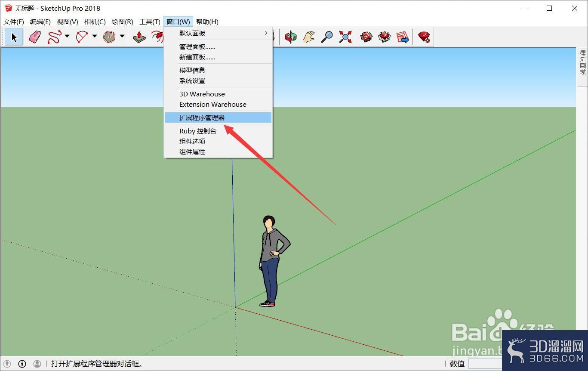This screenshot has height=371, width=588.
Task: Open the 编辑(E) menu
Action: (40, 22)
